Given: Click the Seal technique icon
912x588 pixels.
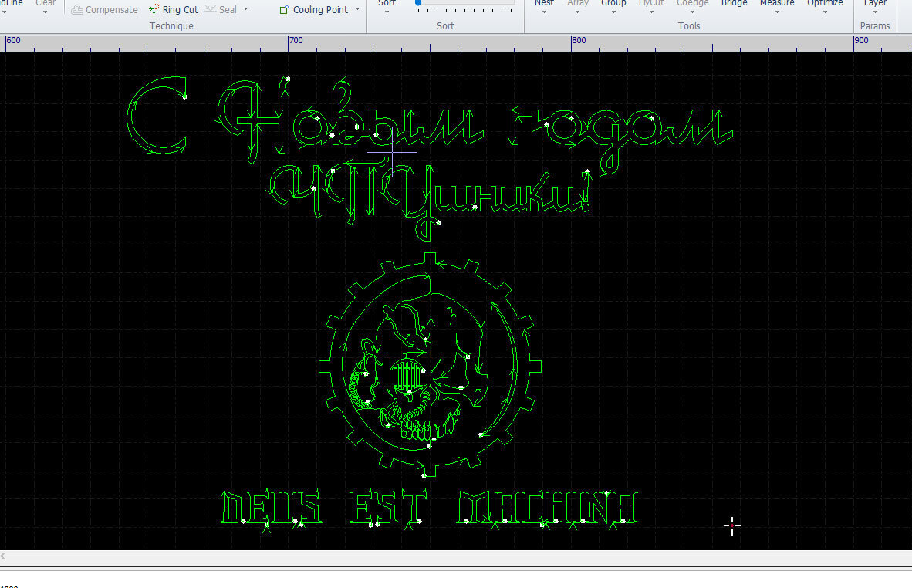Looking at the screenshot, I should (x=211, y=9).
